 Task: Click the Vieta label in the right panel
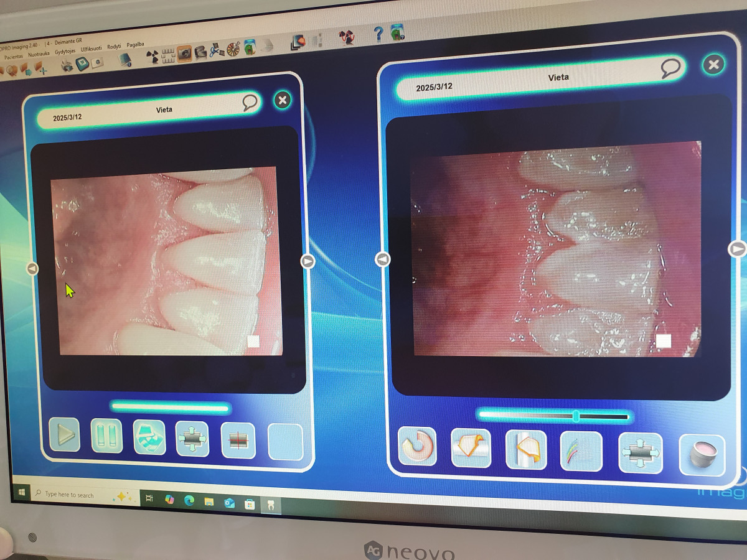click(x=558, y=78)
